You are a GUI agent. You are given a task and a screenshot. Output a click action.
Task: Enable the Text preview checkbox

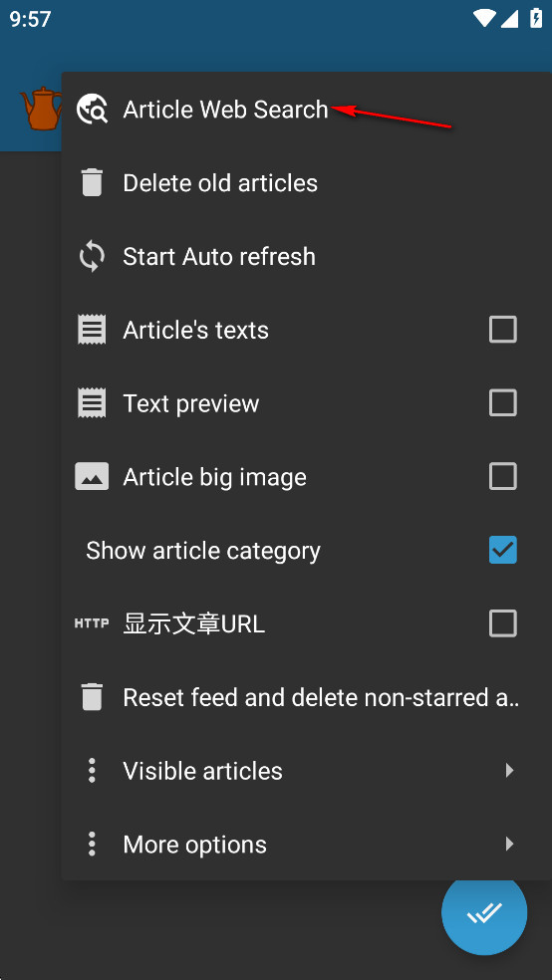click(x=503, y=403)
